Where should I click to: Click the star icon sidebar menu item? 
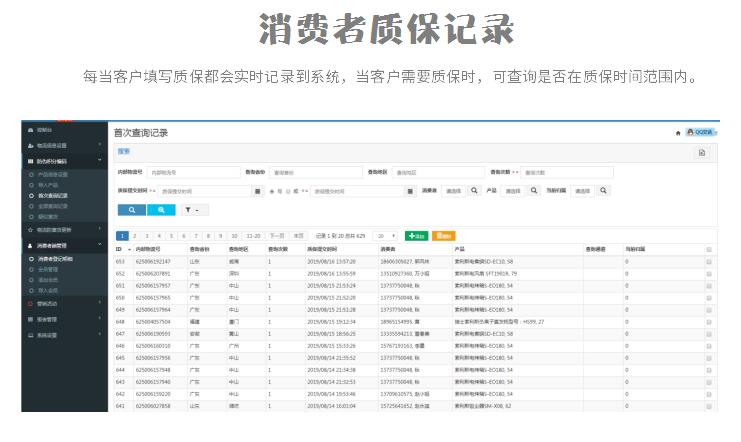coord(31,230)
